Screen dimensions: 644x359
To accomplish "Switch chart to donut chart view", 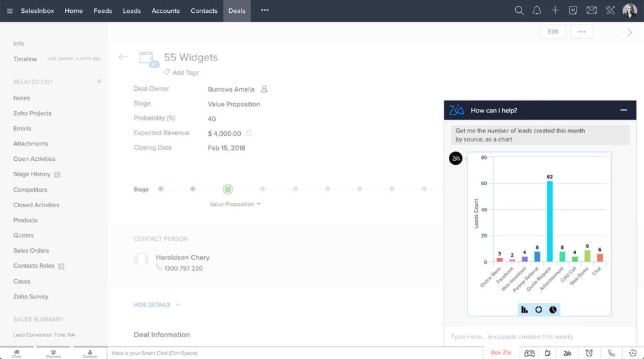I will [x=539, y=309].
